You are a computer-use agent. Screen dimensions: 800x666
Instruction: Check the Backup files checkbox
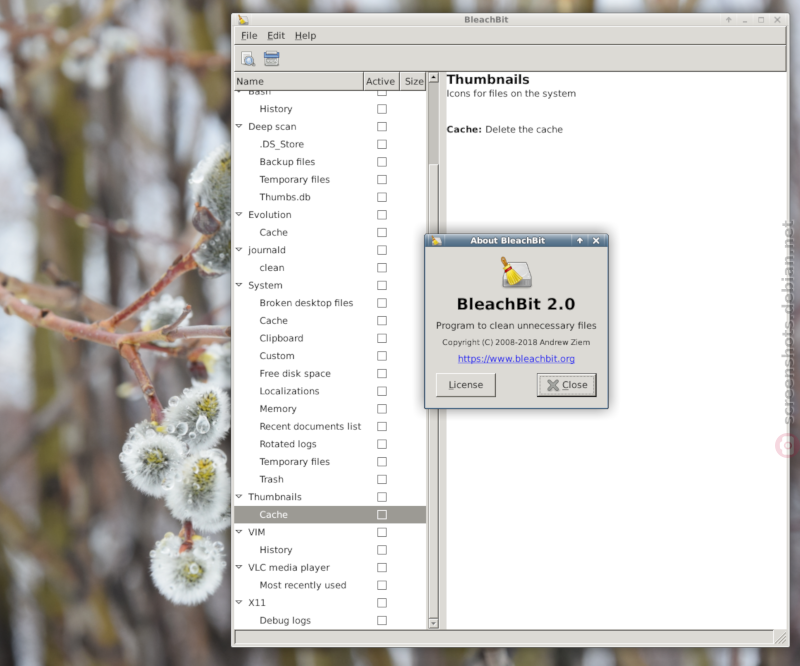coord(382,162)
